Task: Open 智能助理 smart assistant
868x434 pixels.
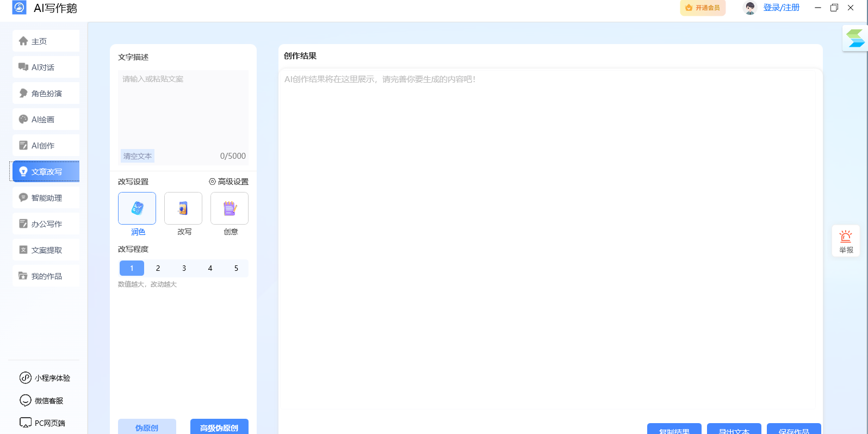Action: (x=46, y=197)
